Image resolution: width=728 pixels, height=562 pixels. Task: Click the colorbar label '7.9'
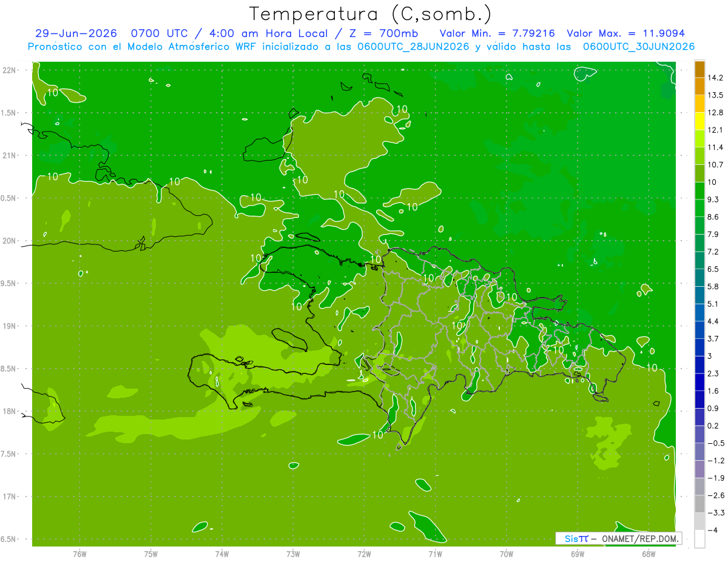(713, 235)
